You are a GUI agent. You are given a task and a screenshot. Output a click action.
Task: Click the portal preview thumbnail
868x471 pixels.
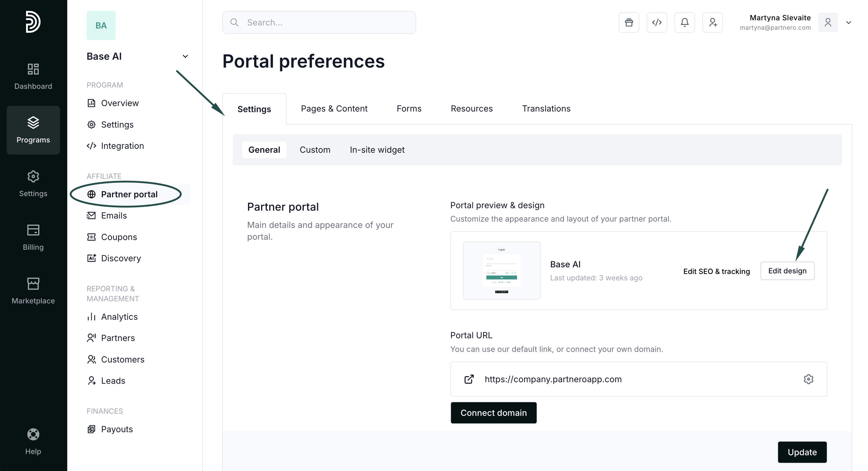pyautogui.click(x=502, y=270)
